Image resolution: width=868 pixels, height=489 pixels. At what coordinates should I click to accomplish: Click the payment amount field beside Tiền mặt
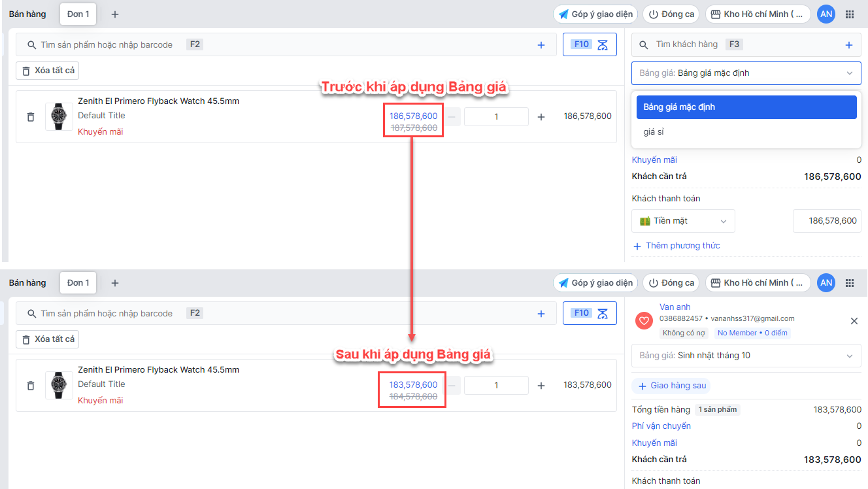pyautogui.click(x=827, y=221)
